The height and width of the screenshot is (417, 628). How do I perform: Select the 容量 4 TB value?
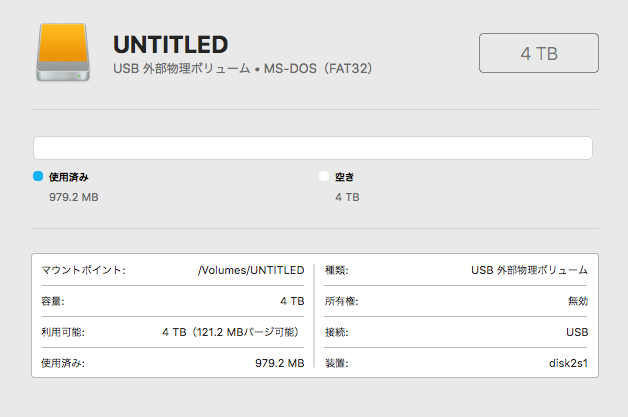point(292,301)
